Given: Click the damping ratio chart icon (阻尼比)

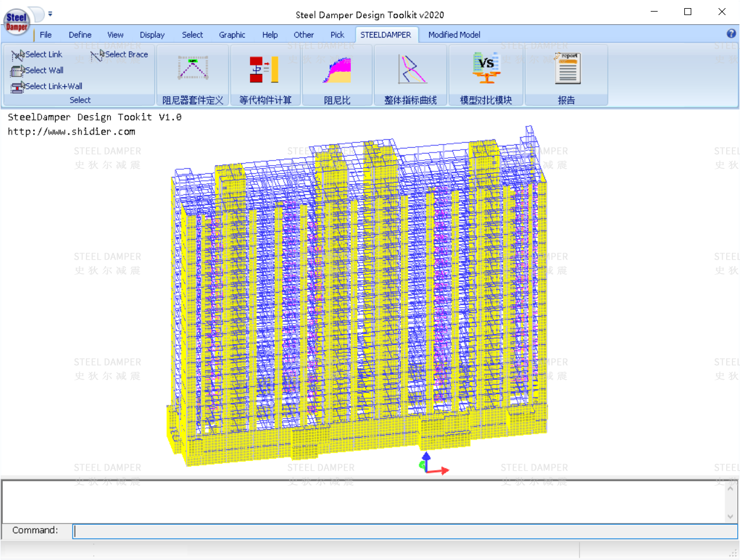Looking at the screenshot, I should [337, 70].
